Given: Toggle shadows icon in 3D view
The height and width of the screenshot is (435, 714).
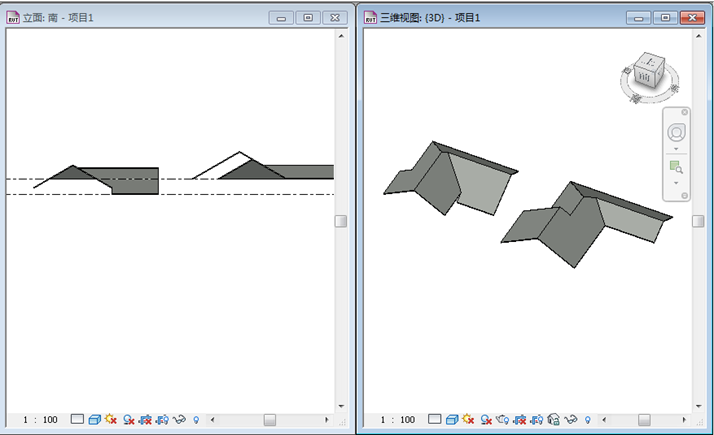Looking at the screenshot, I should [485, 420].
